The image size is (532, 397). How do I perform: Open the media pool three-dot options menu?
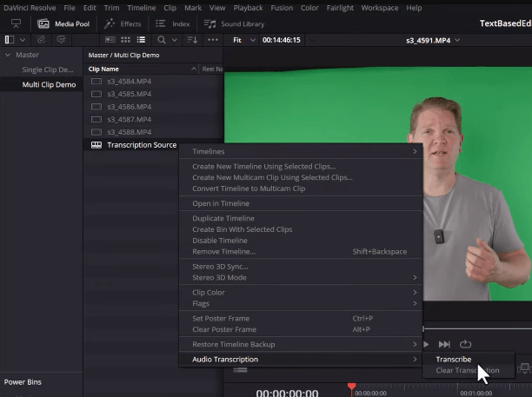click(213, 40)
